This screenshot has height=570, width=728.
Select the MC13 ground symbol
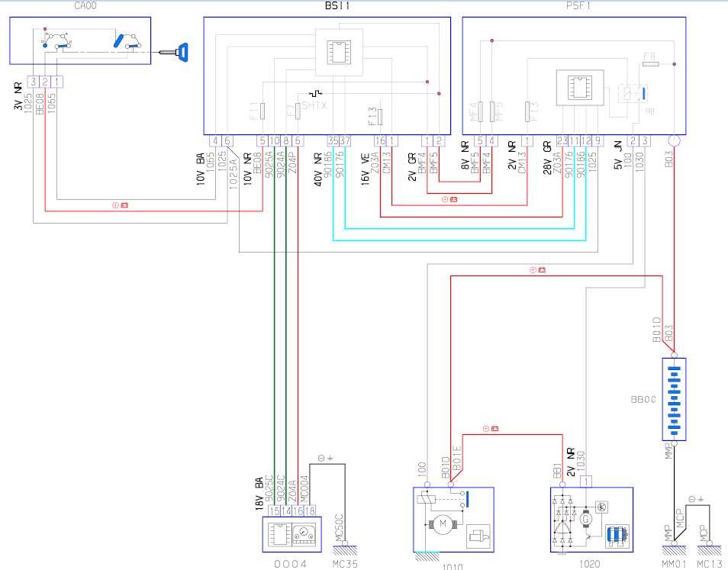[710, 550]
